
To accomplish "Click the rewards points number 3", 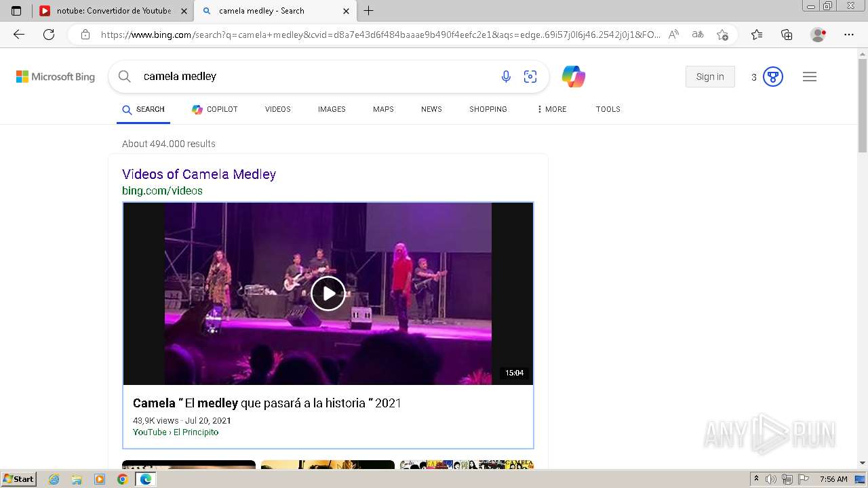I will pos(753,77).
